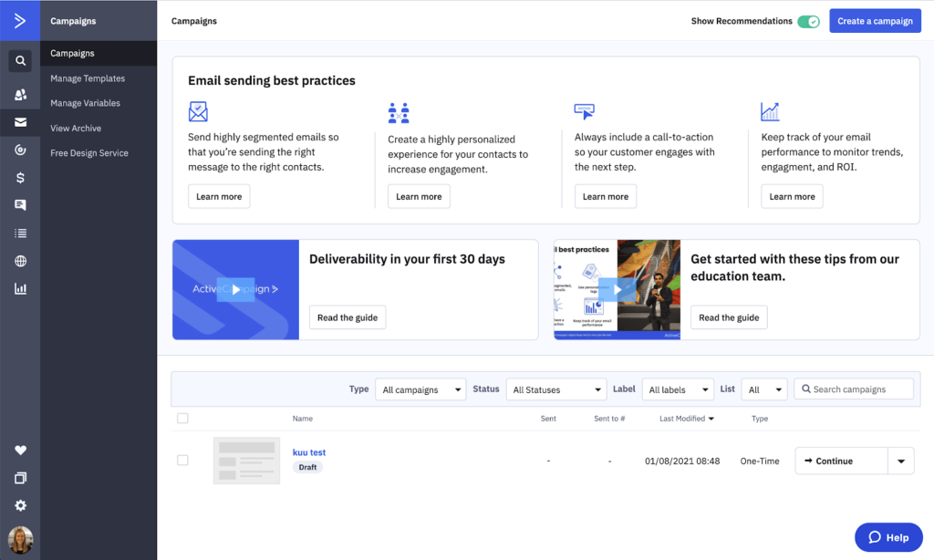Image resolution: width=934 pixels, height=560 pixels.
Task: Open Deals via the dollar sign icon
Action: [20, 178]
